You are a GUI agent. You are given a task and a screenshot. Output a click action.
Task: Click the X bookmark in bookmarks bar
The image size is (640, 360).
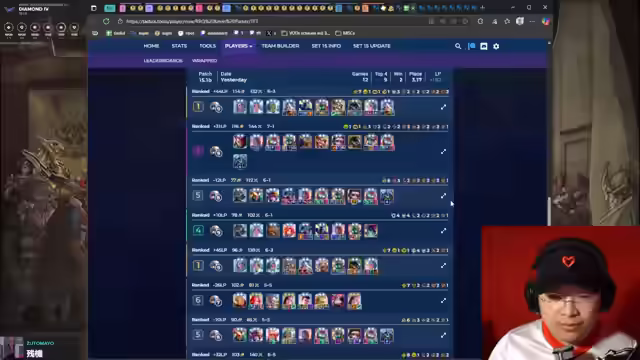[271, 33]
